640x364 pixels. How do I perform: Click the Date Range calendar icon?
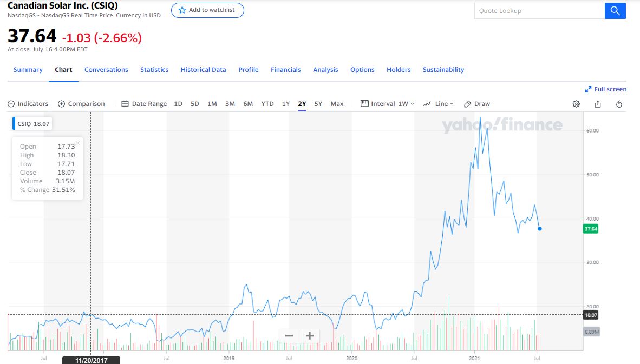click(125, 104)
